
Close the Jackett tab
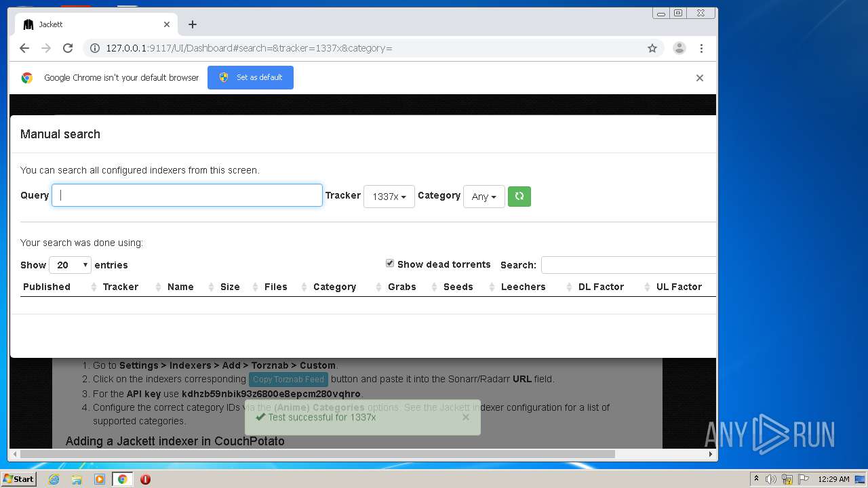167,24
